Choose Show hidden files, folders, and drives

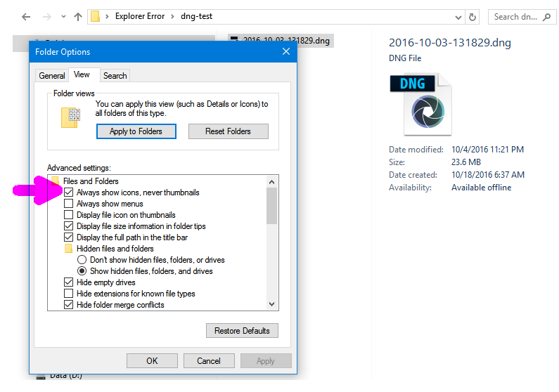click(x=82, y=271)
